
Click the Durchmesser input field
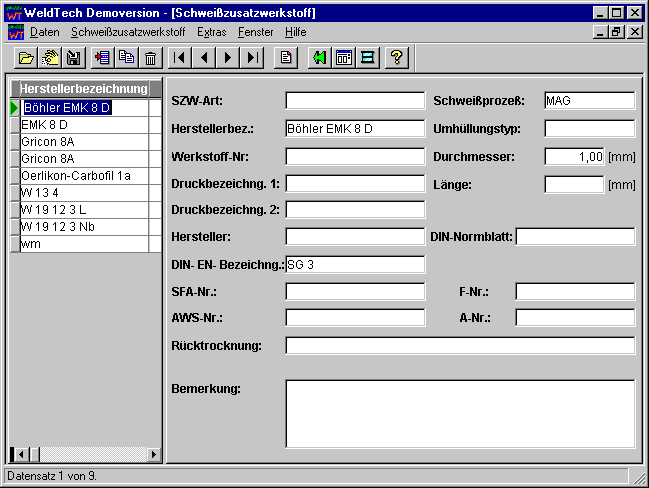pos(574,157)
